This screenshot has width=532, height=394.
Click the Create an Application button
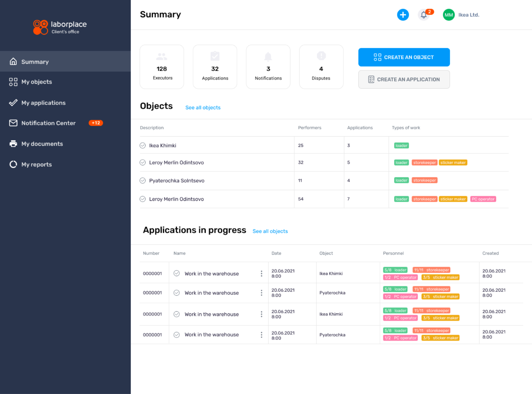point(404,79)
